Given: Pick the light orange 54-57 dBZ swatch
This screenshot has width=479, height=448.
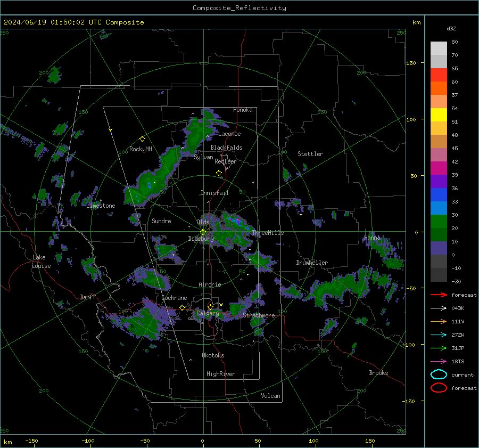Looking at the screenshot, I should 439,102.
